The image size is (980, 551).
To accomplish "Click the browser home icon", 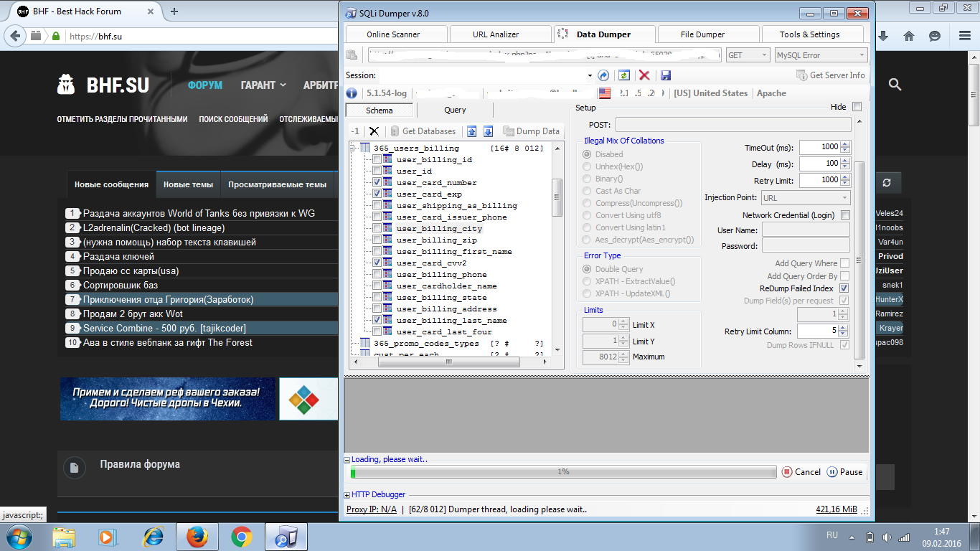I will coord(908,36).
